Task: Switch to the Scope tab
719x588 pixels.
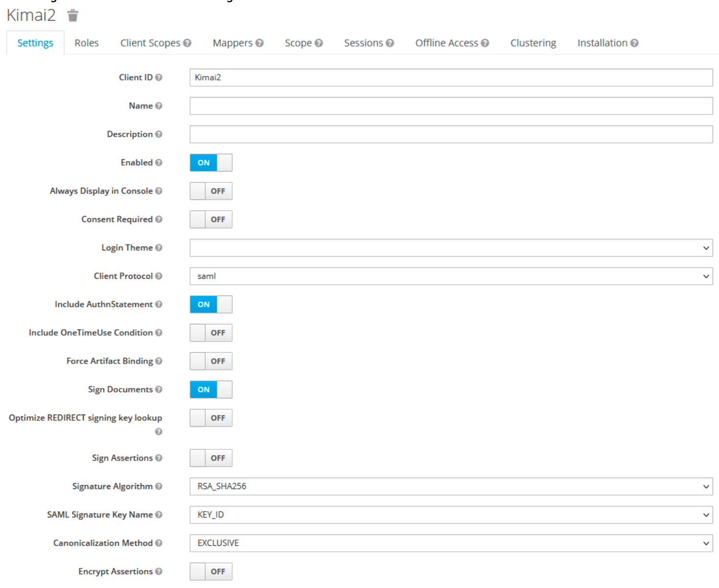Action: (x=298, y=43)
